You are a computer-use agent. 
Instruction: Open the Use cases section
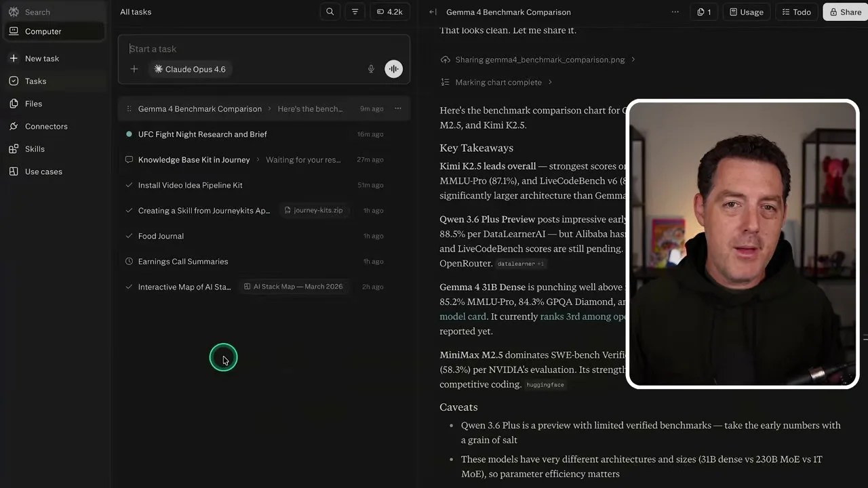pos(54,171)
